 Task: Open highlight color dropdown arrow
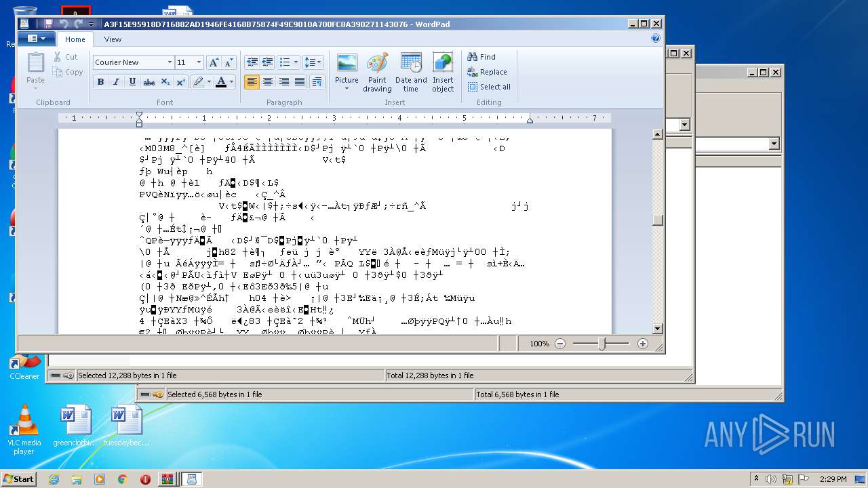click(x=209, y=82)
